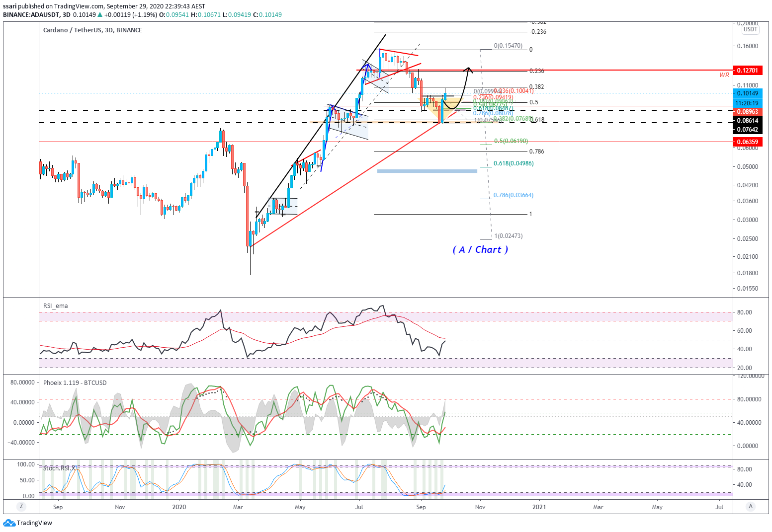Image resolution: width=772 pixels, height=532 pixels.
Task: Click the 2021 label on time axis
Action: tap(539, 507)
